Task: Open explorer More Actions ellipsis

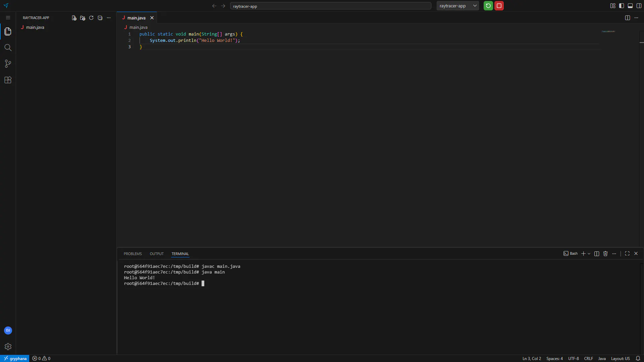Action: coord(109,18)
